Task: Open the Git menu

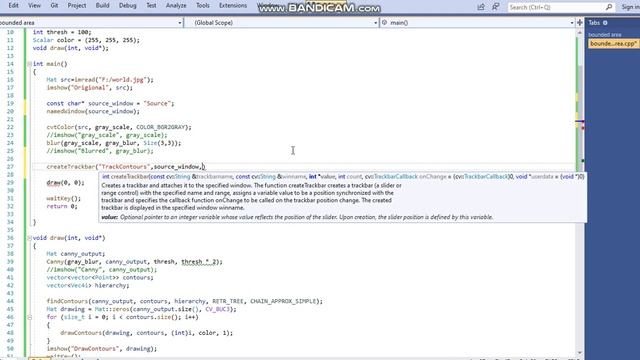Action: coord(54,5)
